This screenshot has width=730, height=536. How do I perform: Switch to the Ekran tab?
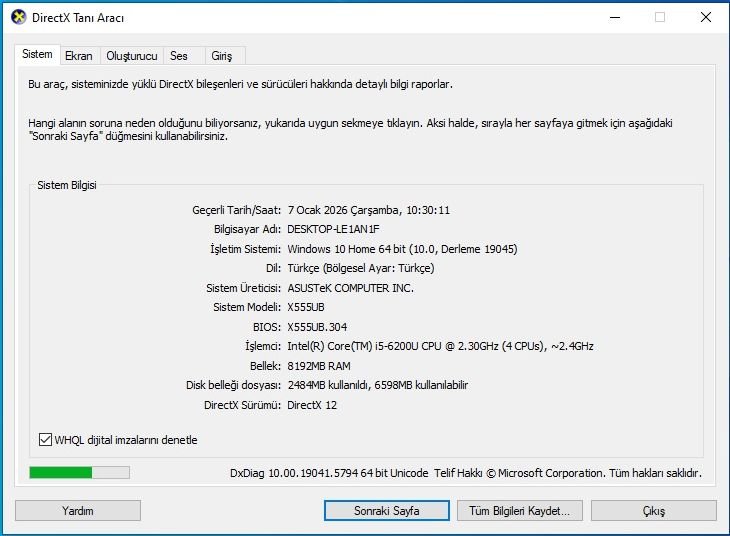tap(79, 56)
